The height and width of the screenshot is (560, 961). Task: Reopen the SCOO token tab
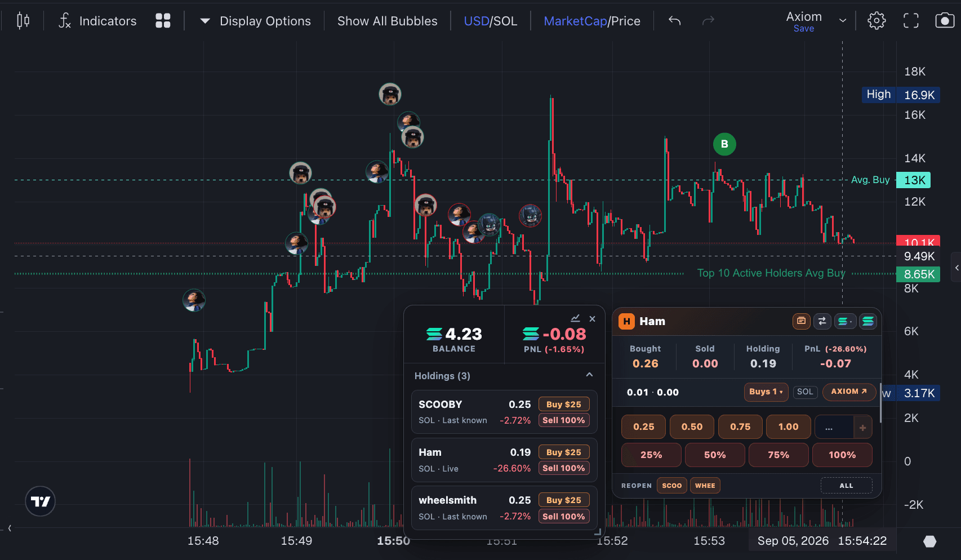(671, 486)
